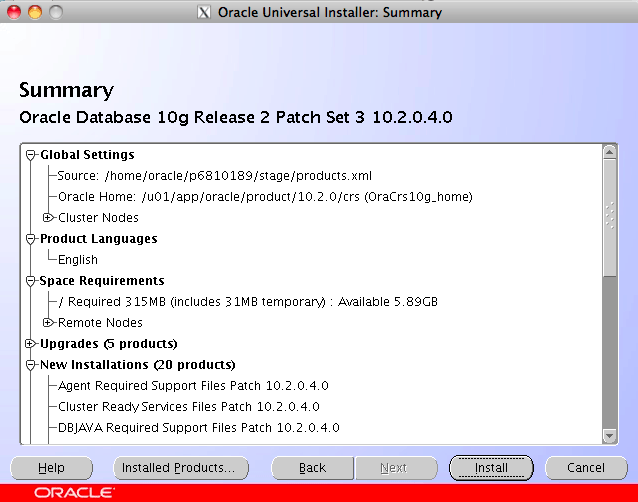Open Installed Products list

point(178,467)
